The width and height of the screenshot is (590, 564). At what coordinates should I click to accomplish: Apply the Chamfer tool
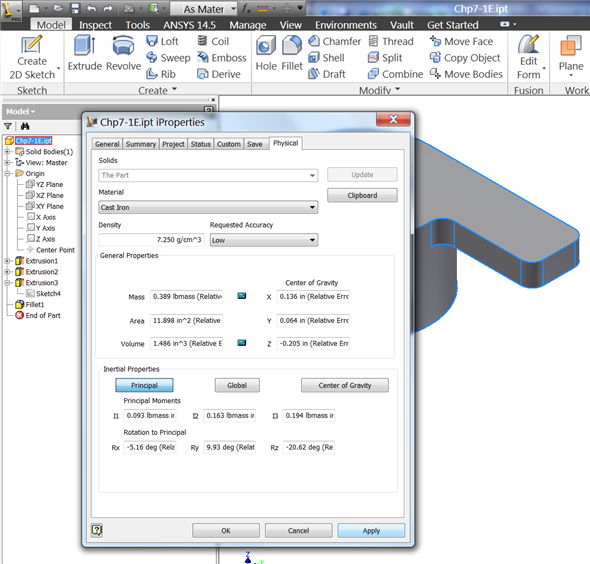(335, 41)
